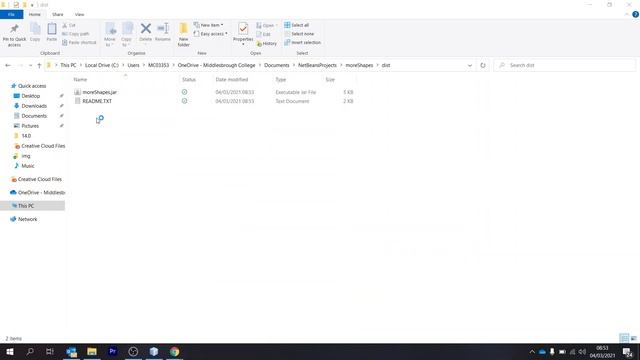The height and width of the screenshot is (360, 640).
Task: Open the Move to command
Action: coord(110,35)
